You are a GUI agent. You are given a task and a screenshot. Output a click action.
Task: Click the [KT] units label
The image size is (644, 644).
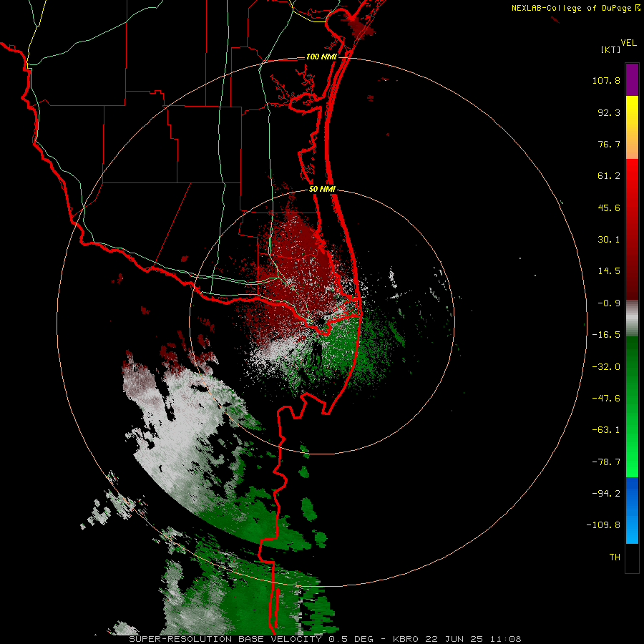coord(610,49)
